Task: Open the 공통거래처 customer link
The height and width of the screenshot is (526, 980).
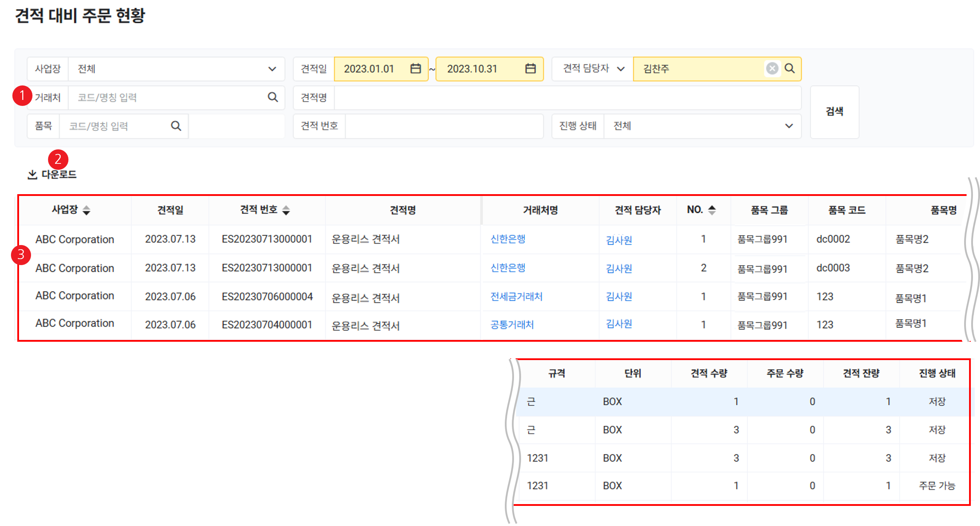Action: pos(512,325)
